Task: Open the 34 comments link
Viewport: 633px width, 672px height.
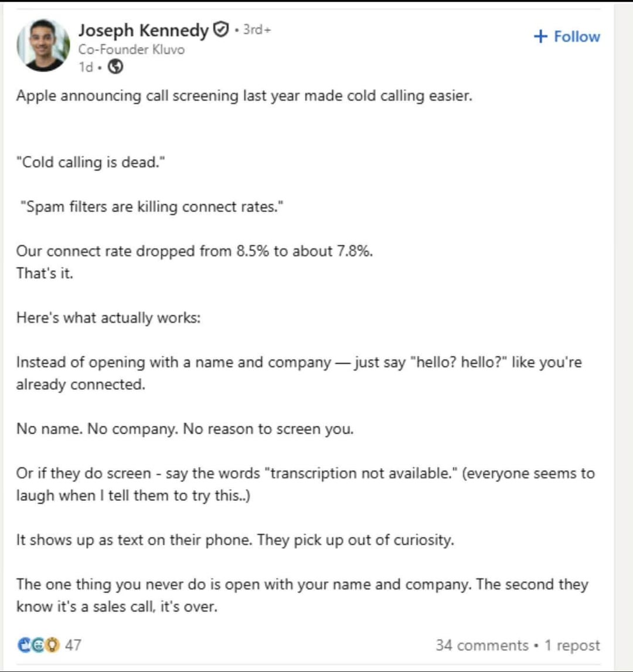Action: [x=482, y=645]
